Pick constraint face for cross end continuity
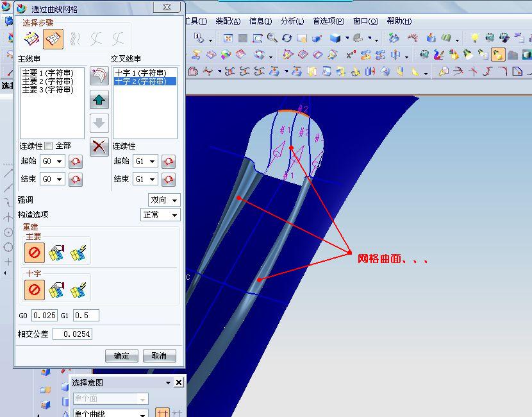 (x=169, y=179)
